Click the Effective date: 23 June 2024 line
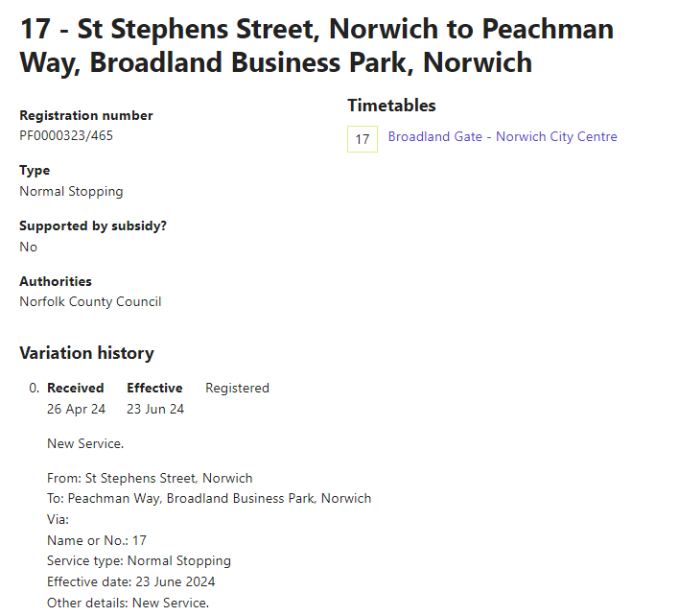679x616 pixels. (x=130, y=581)
